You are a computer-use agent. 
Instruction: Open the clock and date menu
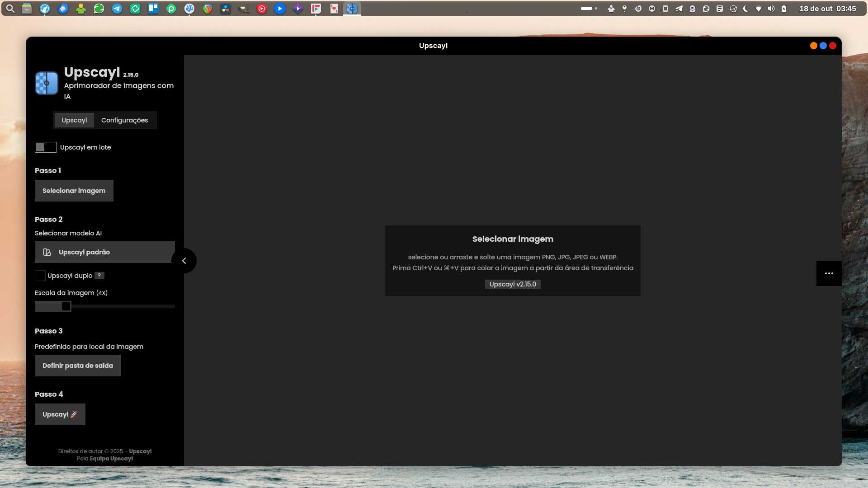coord(827,9)
